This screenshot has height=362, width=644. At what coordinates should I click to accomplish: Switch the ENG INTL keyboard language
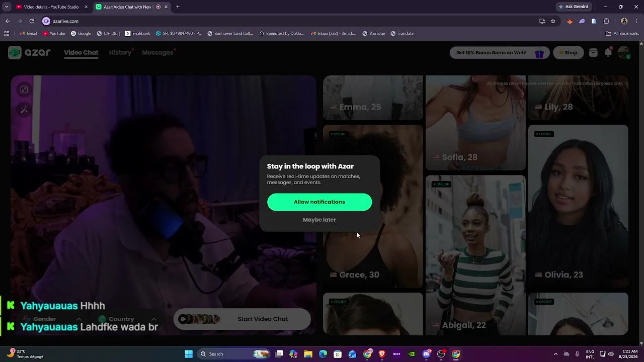(x=590, y=354)
